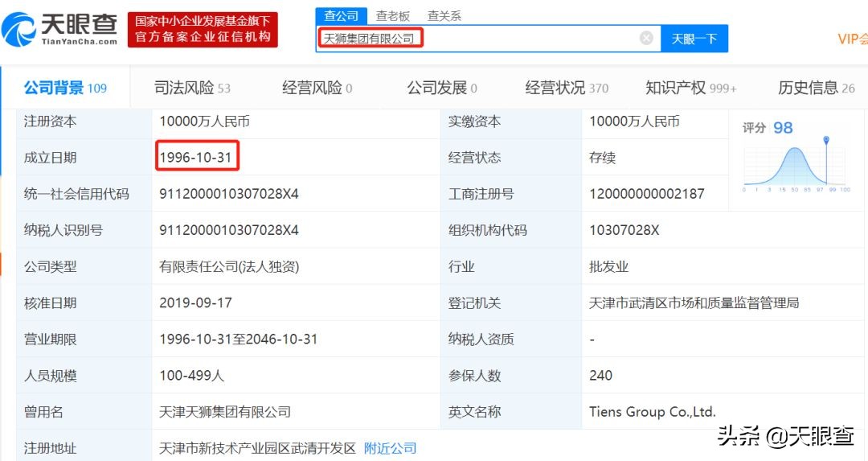This screenshot has width=868, height=461.
Task: Click the 组织机构代码 value 10307028X
Action: pos(624,230)
